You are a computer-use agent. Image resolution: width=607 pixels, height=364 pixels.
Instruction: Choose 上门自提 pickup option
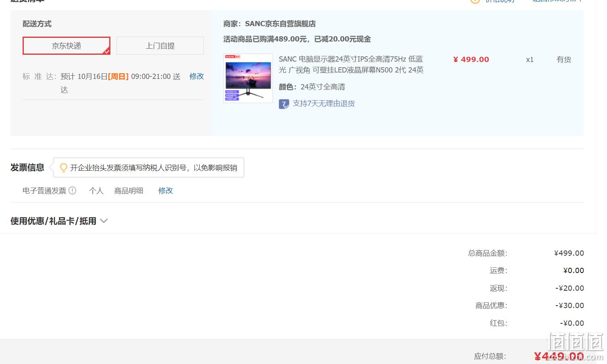tap(160, 46)
